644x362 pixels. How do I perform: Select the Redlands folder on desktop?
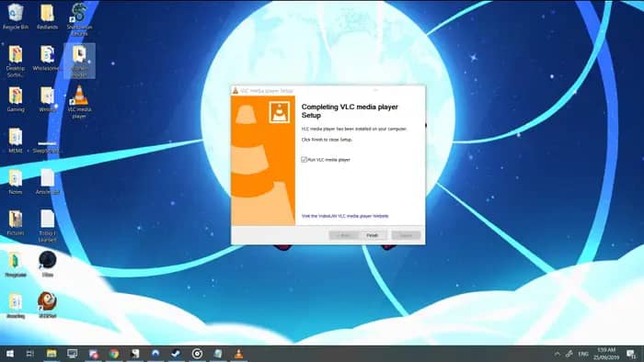point(47,17)
